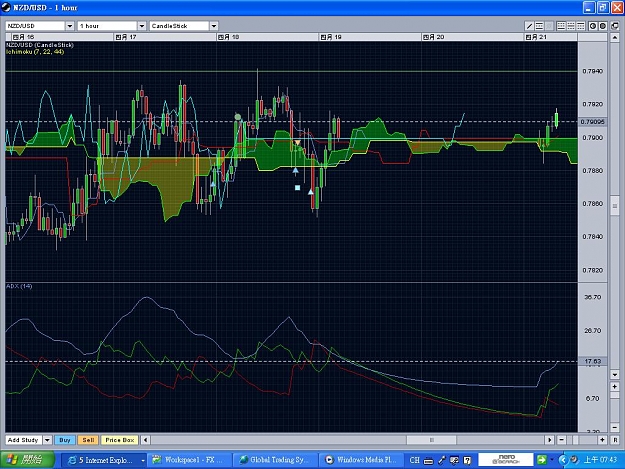The height and width of the screenshot is (469, 625).
Task: Click the Ichimoku (7, 22, 44) study label
Action: 35,52
